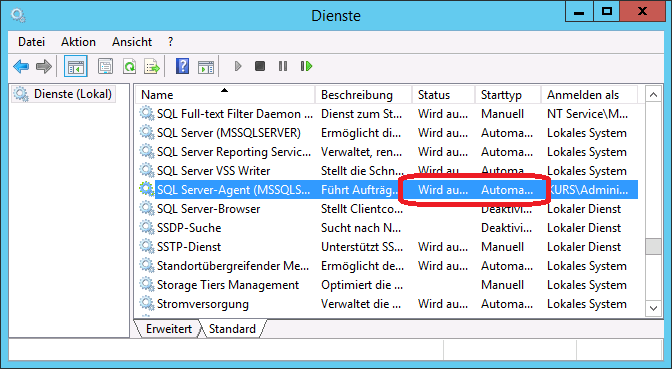The height and width of the screenshot is (369, 672).
Task: Open the Properties toolbar icon
Action: pos(105,66)
